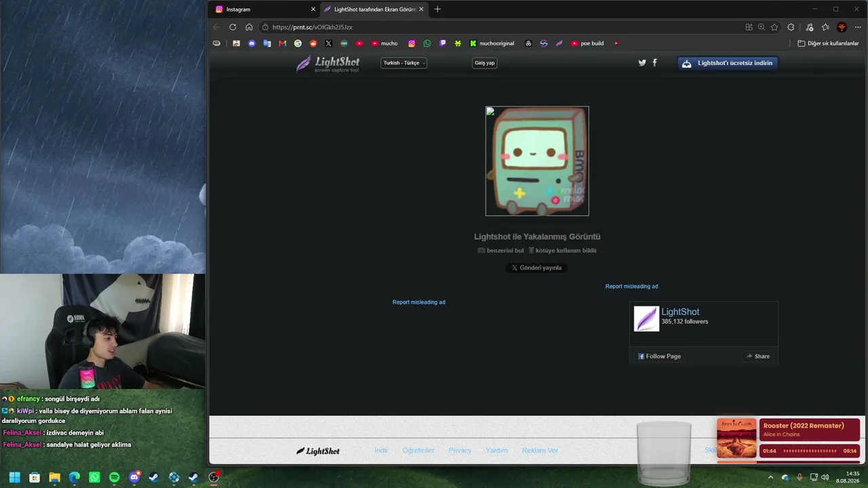Open Microsoft Edge from the taskbar

coord(75,477)
